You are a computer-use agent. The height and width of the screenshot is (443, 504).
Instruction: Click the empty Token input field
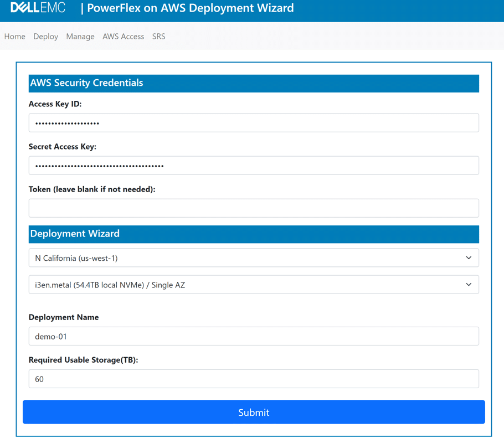(254, 208)
